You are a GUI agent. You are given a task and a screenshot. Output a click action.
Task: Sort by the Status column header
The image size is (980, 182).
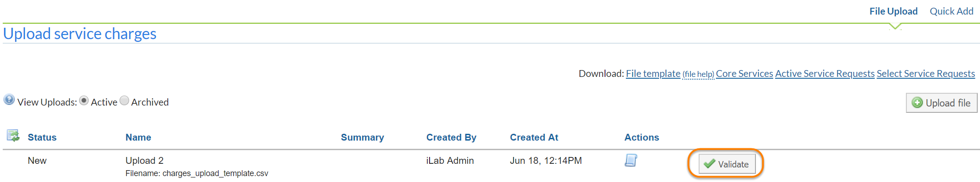[x=42, y=137]
